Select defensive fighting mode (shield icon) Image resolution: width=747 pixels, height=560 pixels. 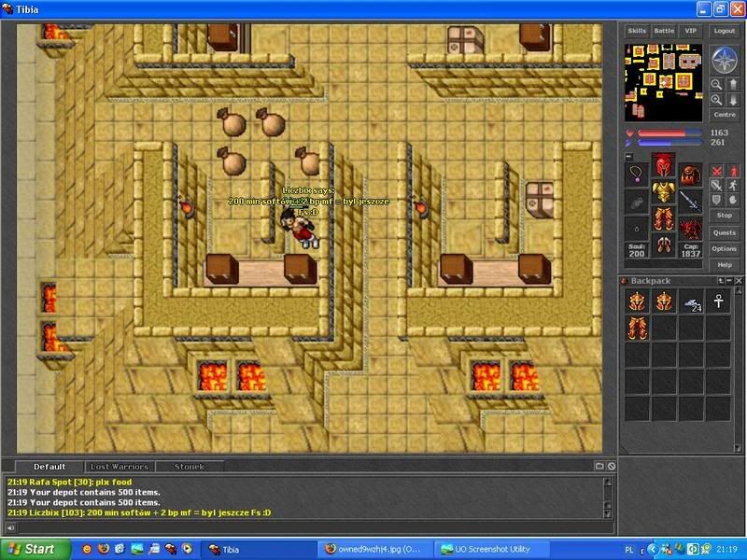[716, 200]
